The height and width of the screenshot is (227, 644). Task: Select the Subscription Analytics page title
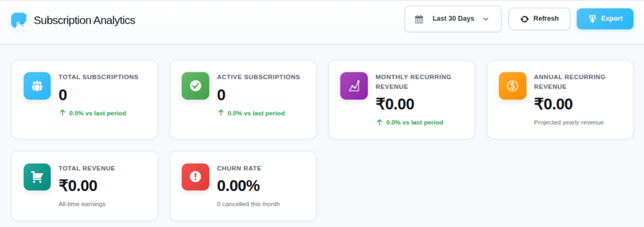click(x=84, y=21)
